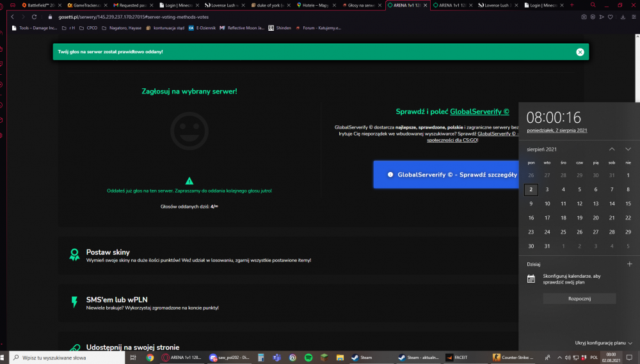Open the kontynuacja stąd bookmark

tap(165, 28)
